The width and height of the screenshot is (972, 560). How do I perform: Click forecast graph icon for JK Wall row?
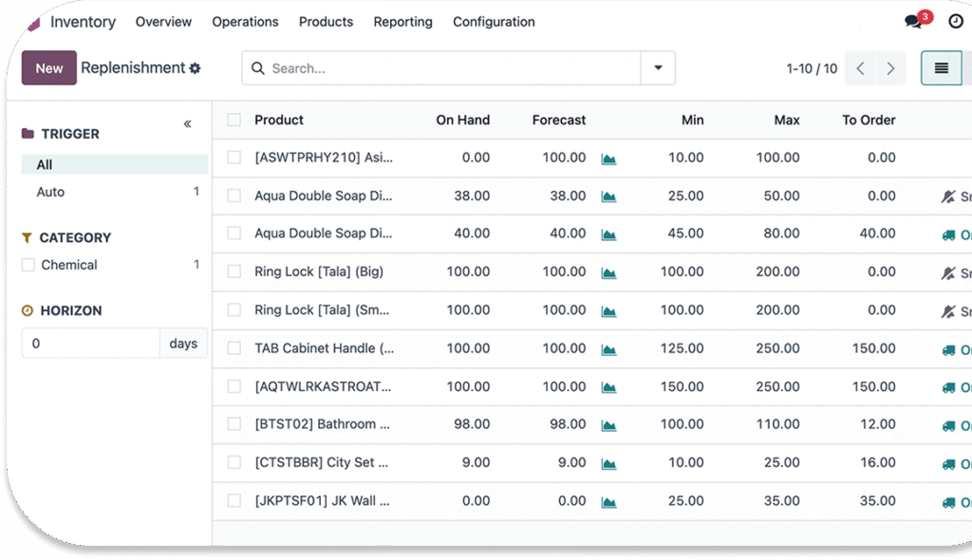click(608, 501)
